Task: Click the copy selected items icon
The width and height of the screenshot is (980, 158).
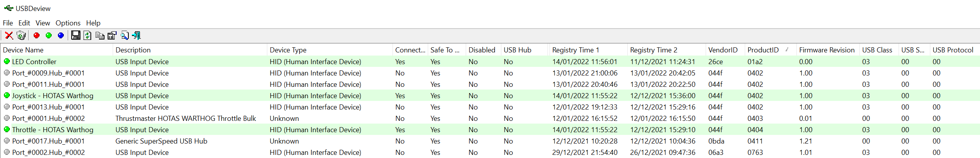Action: pos(100,36)
